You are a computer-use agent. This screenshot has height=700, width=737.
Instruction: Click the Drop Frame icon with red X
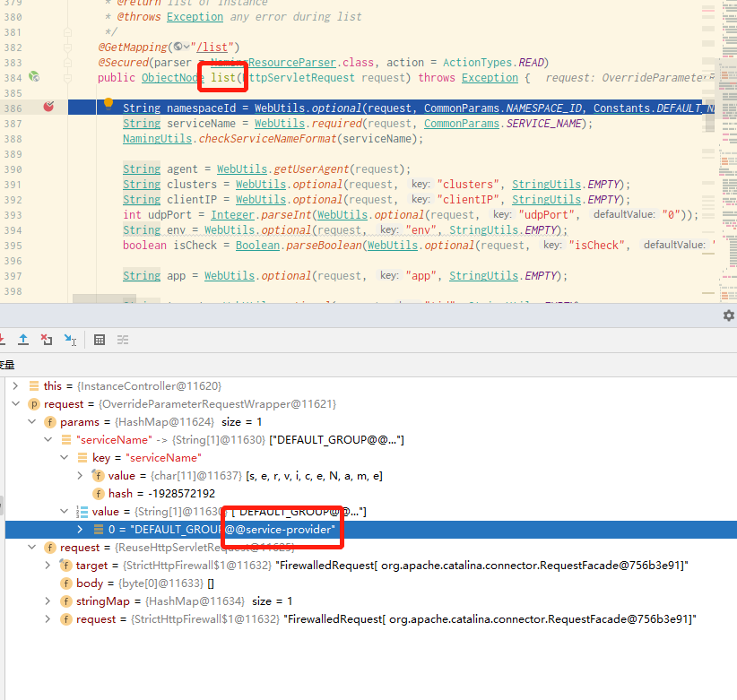46,339
